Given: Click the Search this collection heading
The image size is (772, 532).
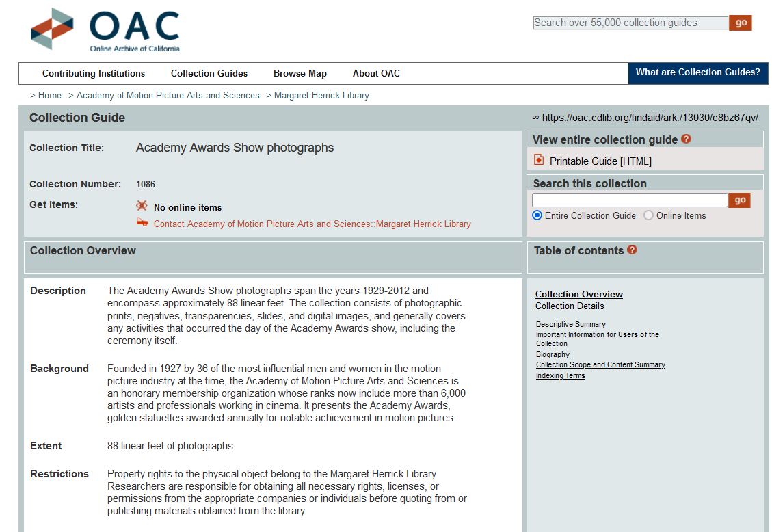Looking at the screenshot, I should click(x=590, y=183).
